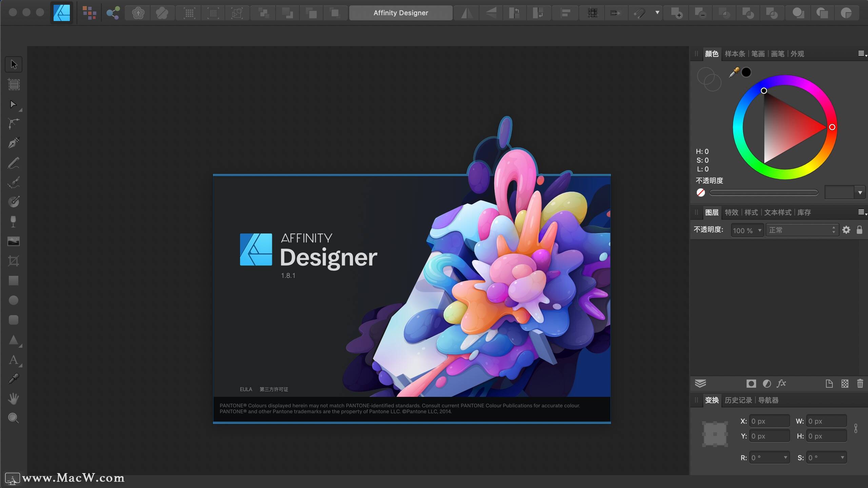Switch to the 画笔 tab
The image size is (868, 488).
point(777,54)
